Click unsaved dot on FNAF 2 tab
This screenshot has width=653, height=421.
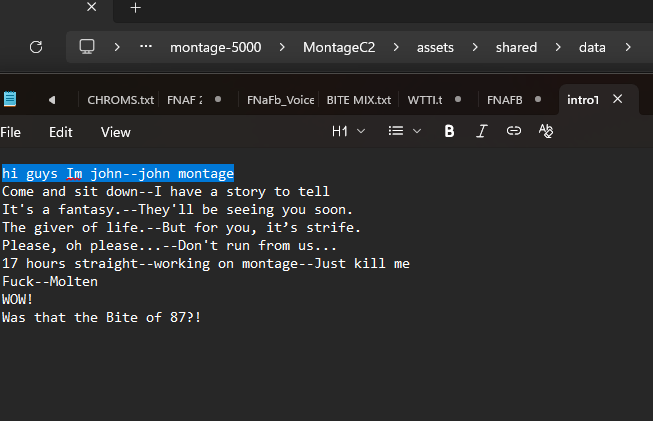[x=218, y=100]
